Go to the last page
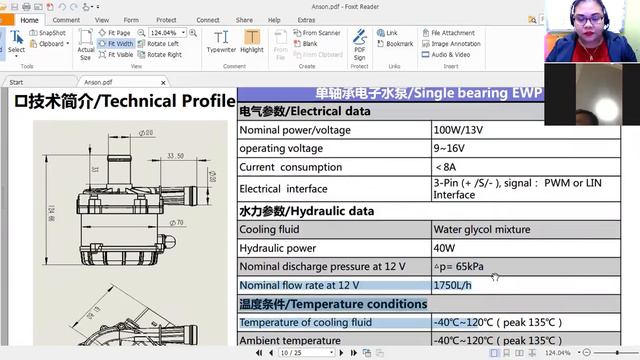The width and height of the screenshot is (640, 360). pyautogui.click(x=353, y=353)
